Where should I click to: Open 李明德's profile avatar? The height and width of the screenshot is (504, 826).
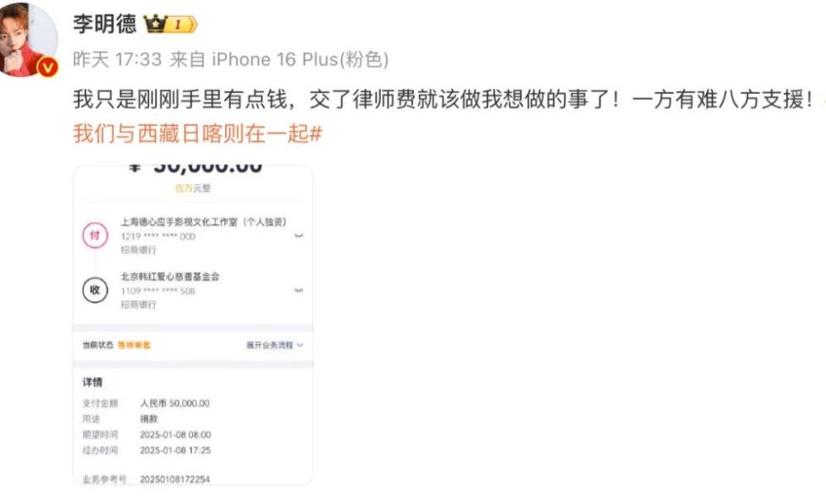[27, 40]
